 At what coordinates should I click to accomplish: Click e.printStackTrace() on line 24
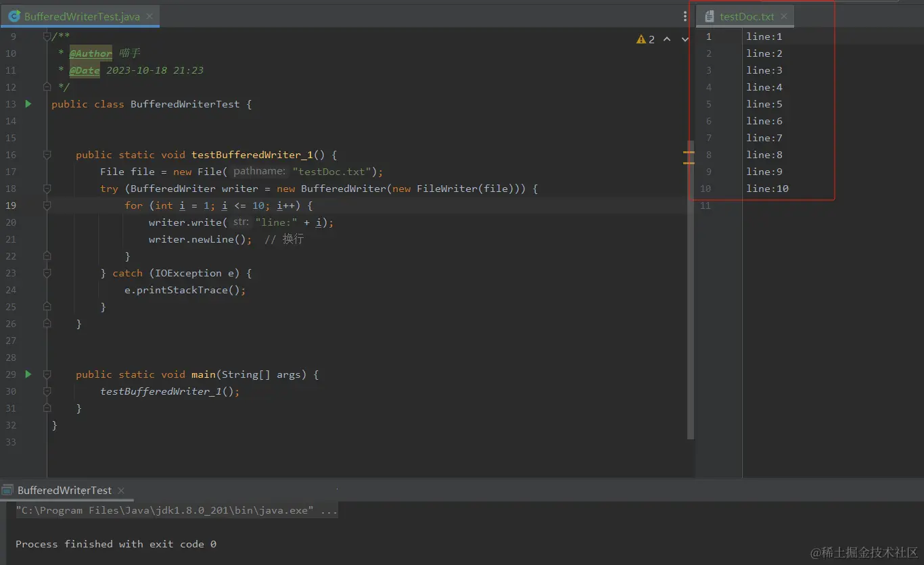pyautogui.click(x=182, y=290)
